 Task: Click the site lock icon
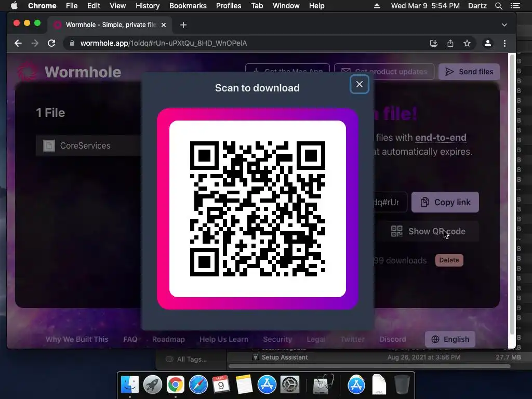72,43
